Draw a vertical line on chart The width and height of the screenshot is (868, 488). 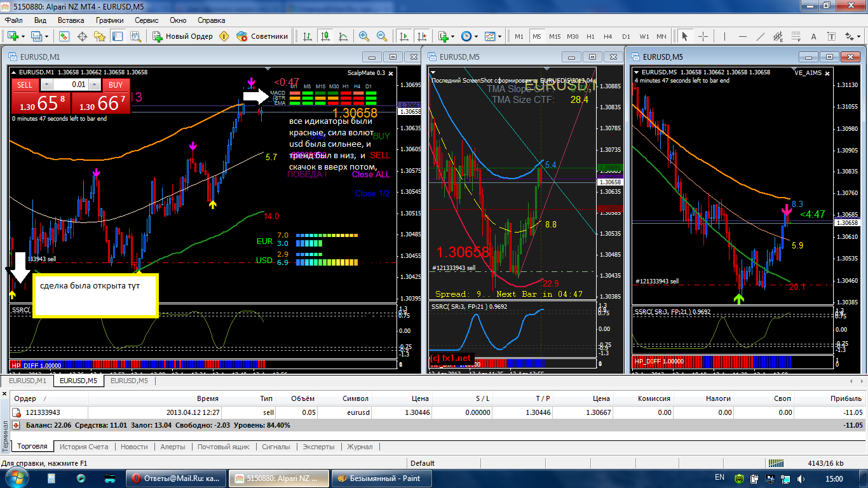tap(726, 36)
